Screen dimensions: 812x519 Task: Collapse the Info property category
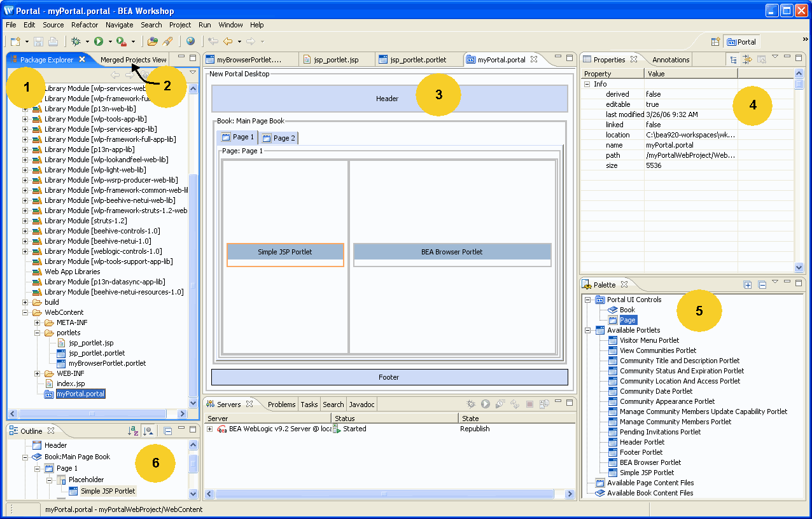587,84
